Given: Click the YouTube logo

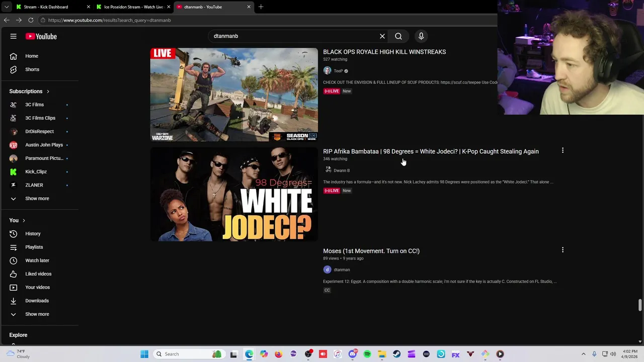Looking at the screenshot, I should 41,36.
